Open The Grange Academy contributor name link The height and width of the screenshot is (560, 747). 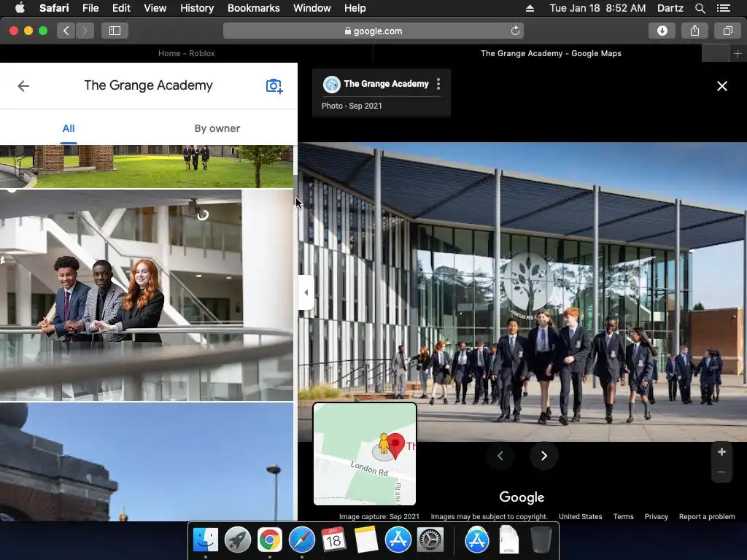tap(387, 84)
